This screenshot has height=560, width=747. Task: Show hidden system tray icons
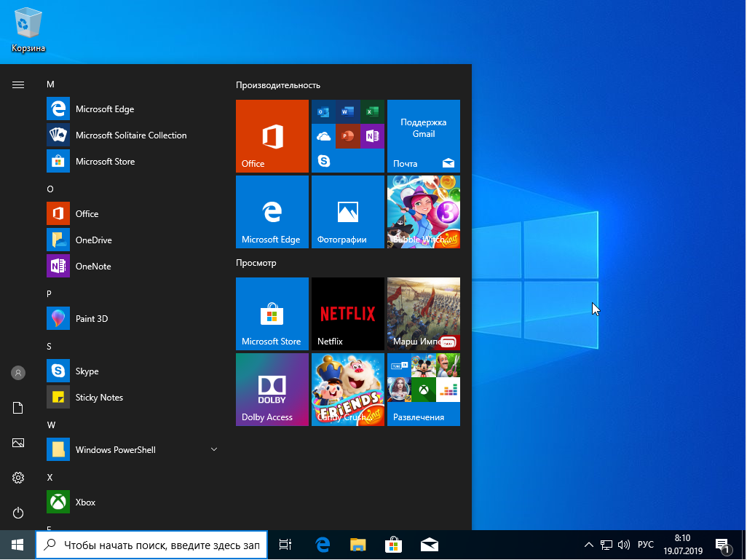tap(589, 545)
